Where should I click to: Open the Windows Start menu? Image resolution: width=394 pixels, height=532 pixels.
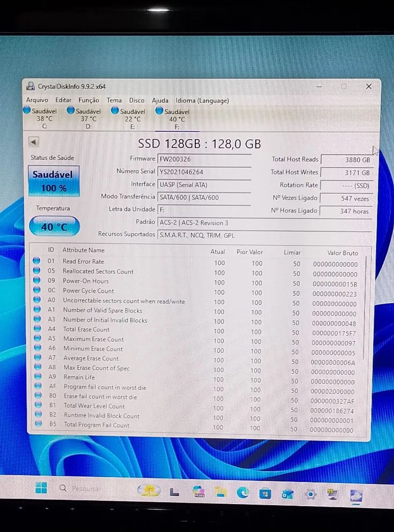coord(41,488)
